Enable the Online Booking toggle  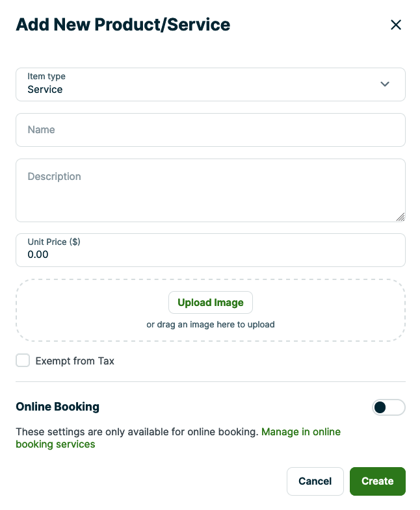(x=388, y=407)
